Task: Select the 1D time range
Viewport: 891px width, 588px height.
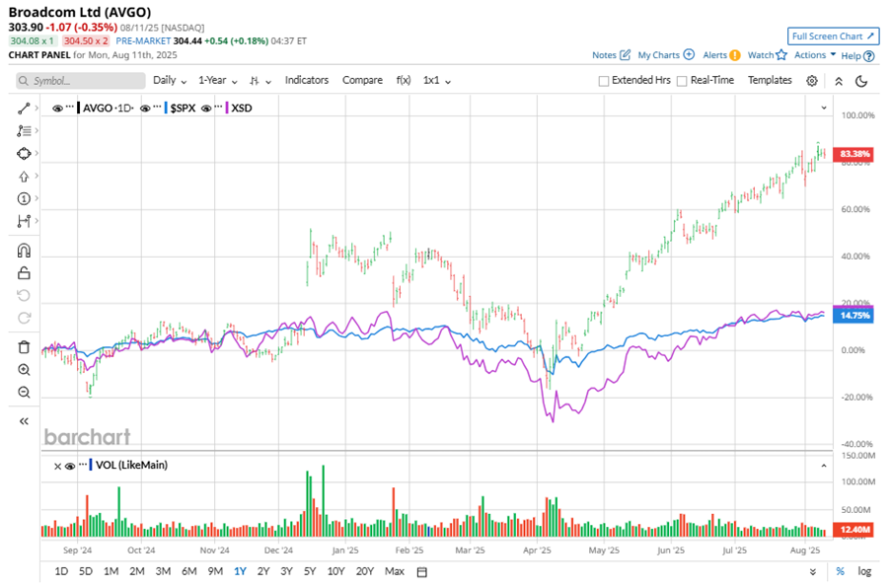Action: click(x=61, y=571)
